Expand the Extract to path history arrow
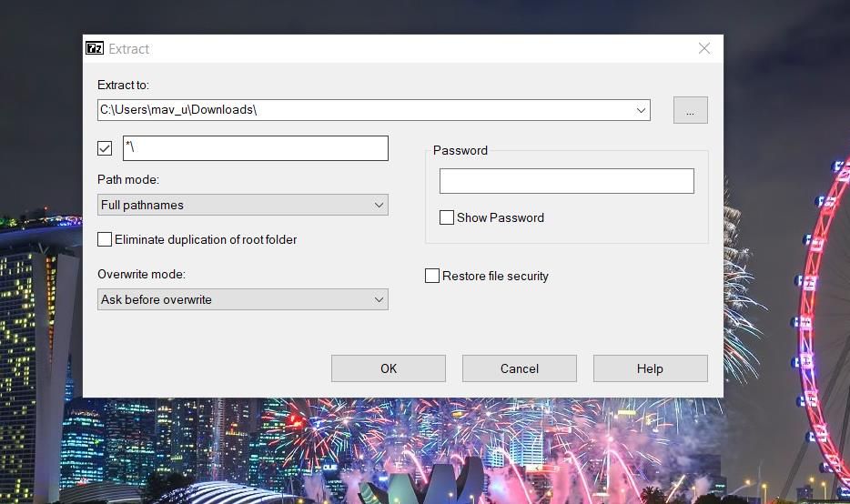The width and height of the screenshot is (850, 504). [x=643, y=110]
